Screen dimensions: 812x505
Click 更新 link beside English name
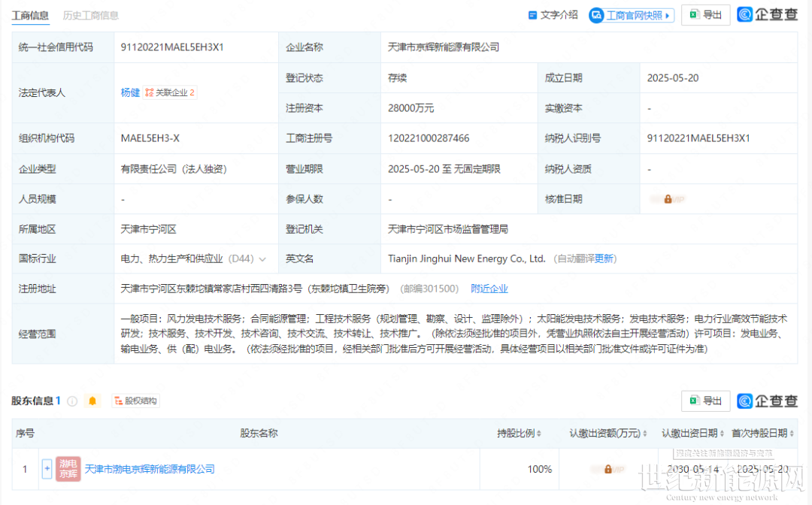604,259
